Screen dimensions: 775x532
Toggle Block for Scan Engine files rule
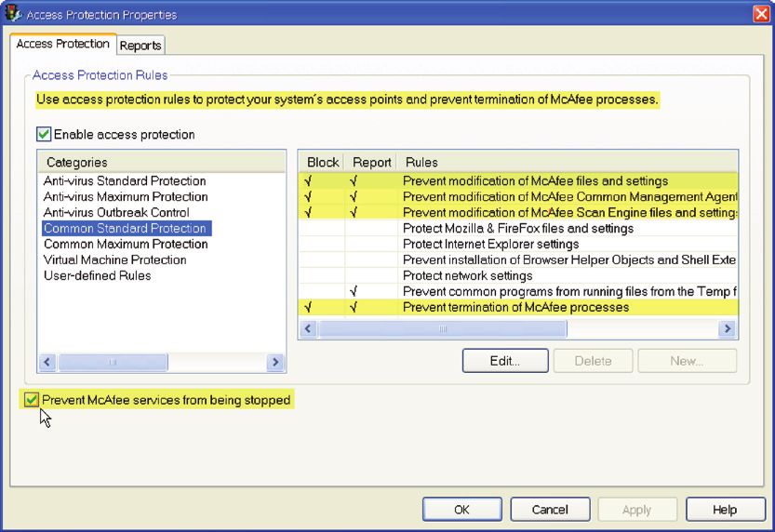click(309, 212)
